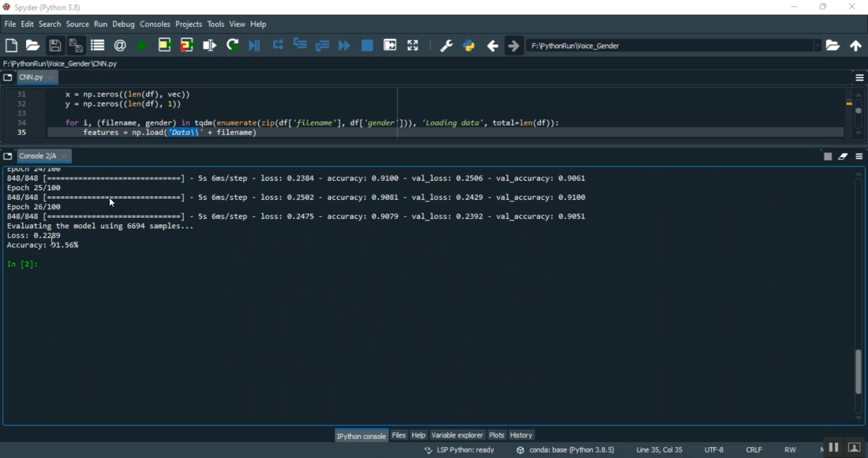Open the working directory path dropdown
The image size is (868, 458).
pyautogui.click(x=817, y=46)
